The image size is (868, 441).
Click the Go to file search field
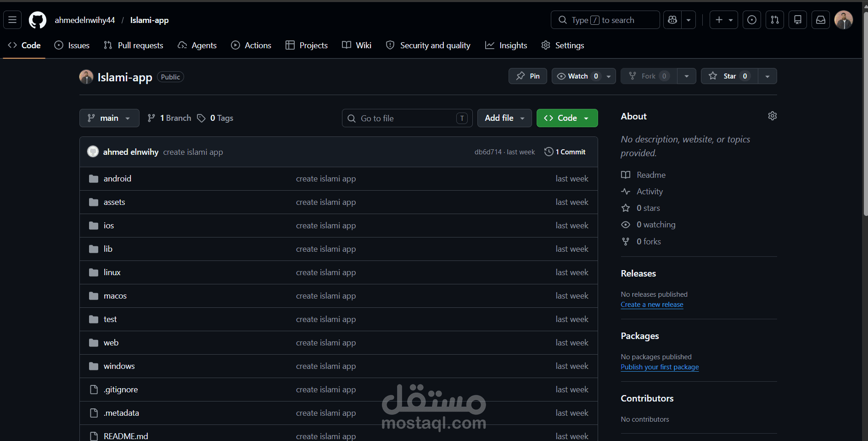coord(407,118)
